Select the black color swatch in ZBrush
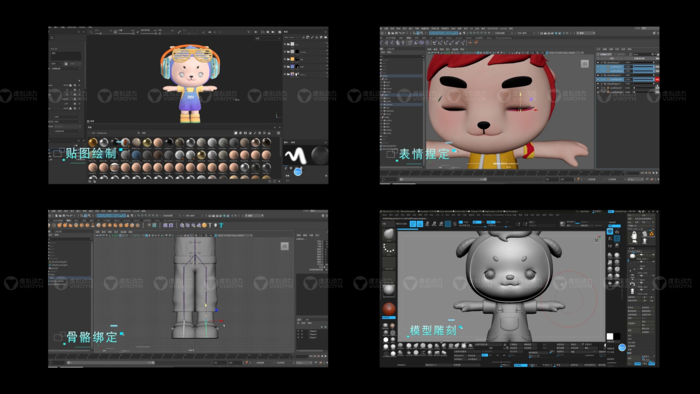This screenshot has width=700, height=394. coord(617,336)
